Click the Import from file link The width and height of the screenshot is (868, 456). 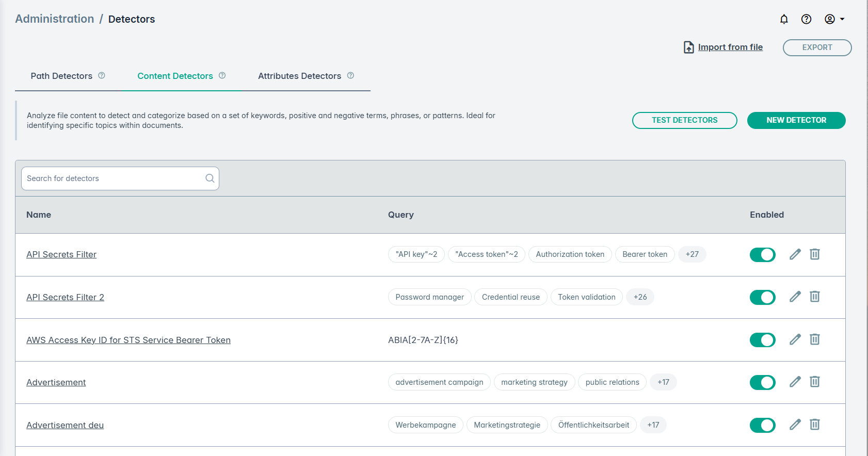(x=730, y=47)
